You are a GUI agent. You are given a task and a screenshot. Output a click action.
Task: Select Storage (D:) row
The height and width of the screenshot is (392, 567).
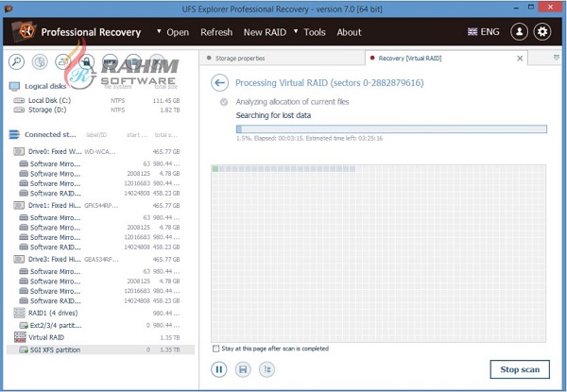pos(96,110)
